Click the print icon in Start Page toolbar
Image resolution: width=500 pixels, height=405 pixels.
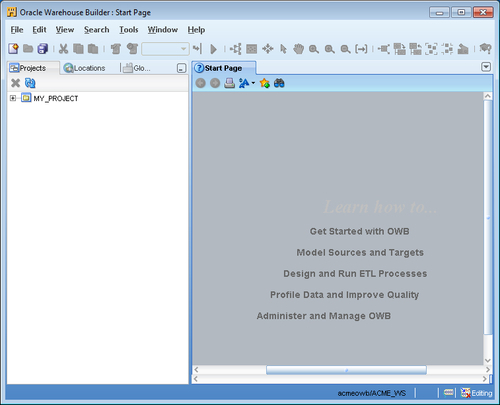pos(229,83)
